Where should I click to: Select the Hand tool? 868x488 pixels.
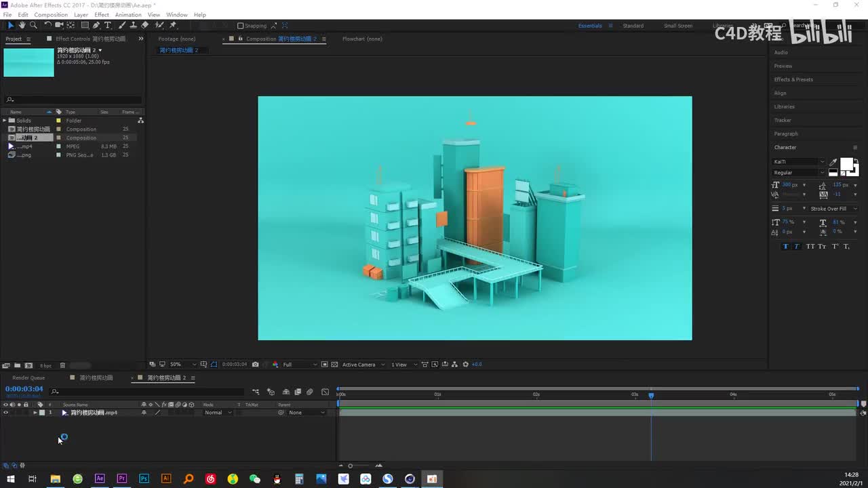tap(22, 25)
